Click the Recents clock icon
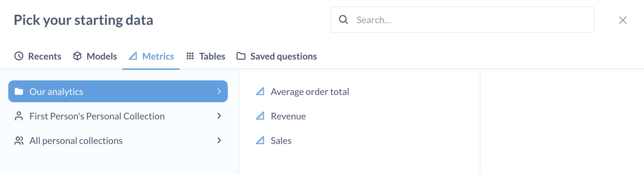Viewport: 644px width, 174px height. coord(19,56)
